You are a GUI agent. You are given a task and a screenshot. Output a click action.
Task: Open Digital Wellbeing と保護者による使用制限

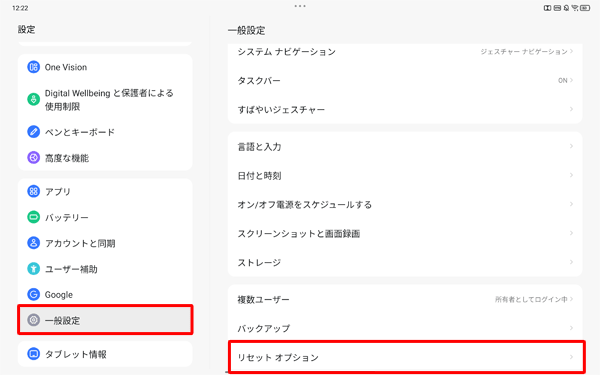pyautogui.click(x=105, y=99)
